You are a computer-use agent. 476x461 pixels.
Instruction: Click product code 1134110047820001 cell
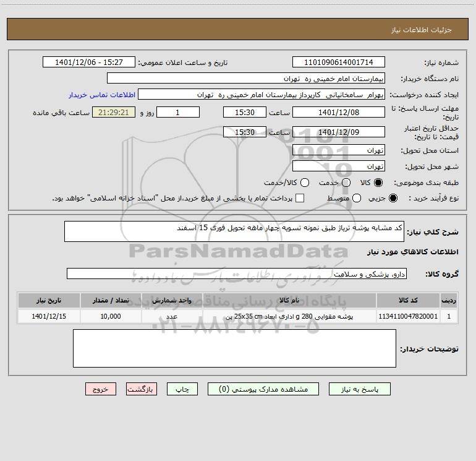tap(408, 316)
